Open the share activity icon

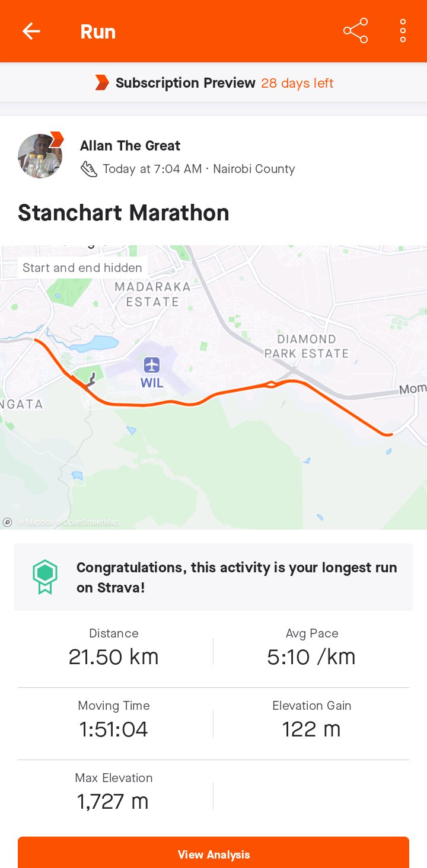(x=355, y=31)
